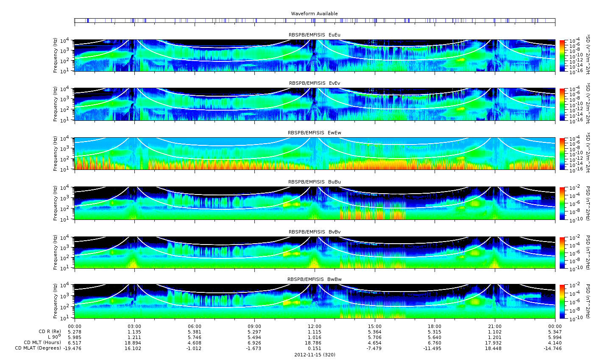
Task: Click the BvBv panel color scale bar
Action: pos(562,253)
